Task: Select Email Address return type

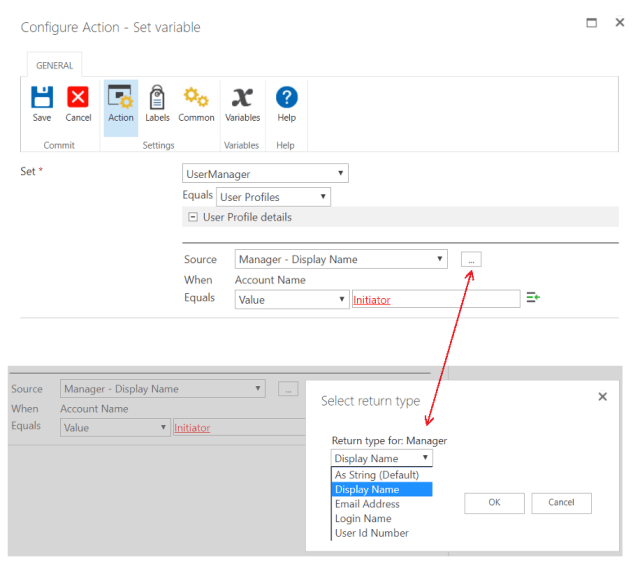Action: (x=382, y=504)
